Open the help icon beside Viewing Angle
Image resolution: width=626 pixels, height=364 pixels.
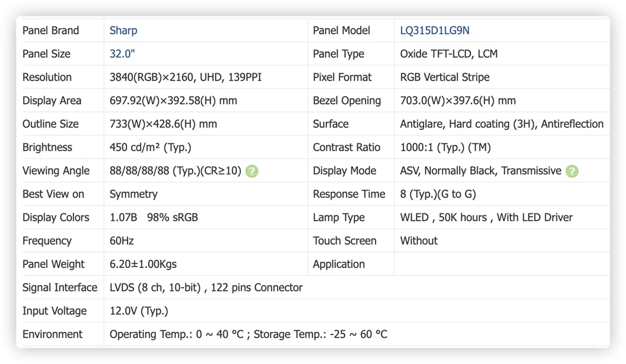[x=252, y=171]
